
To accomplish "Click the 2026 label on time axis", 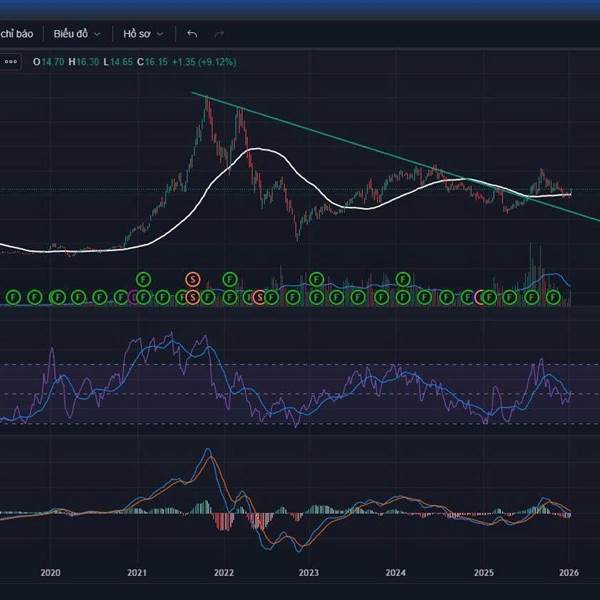I will (x=568, y=574).
